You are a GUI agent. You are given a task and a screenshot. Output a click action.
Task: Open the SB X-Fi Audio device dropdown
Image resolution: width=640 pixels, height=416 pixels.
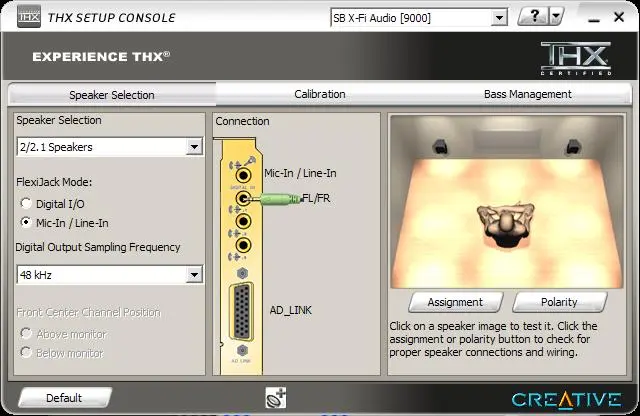419,18
